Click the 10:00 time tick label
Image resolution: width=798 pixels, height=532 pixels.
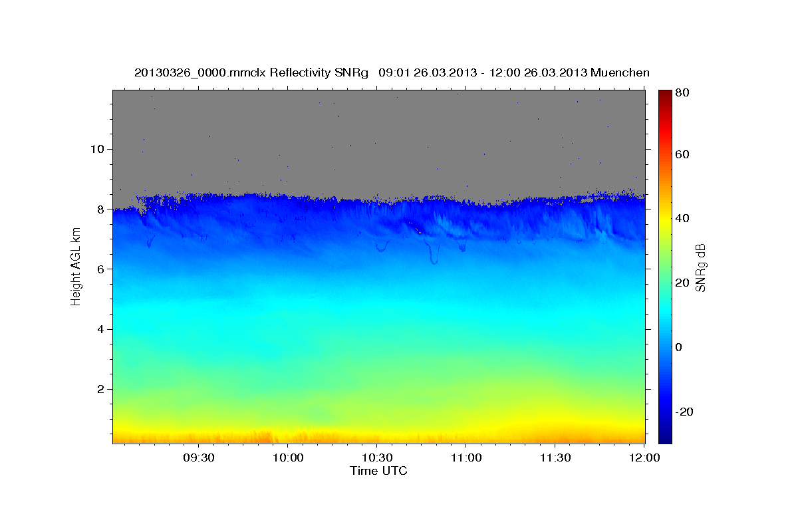click(287, 458)
